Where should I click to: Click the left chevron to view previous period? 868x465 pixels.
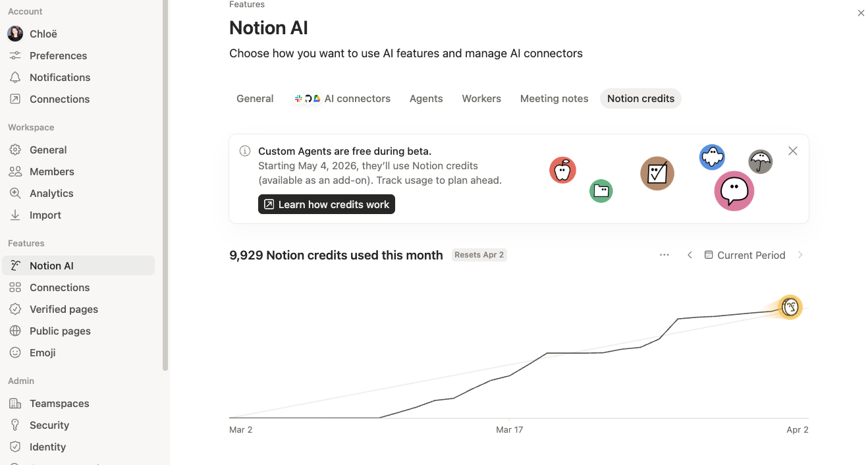click(x=690, y=255)
